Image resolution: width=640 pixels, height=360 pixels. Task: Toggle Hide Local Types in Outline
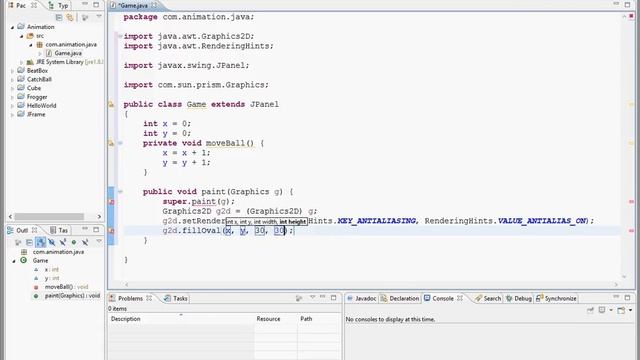click(x=85, y=242)
